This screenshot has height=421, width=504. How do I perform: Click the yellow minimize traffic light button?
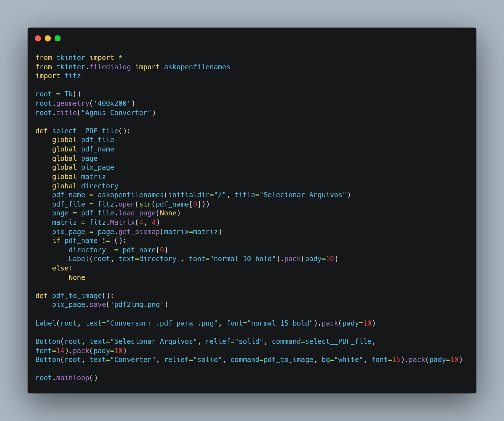pyautogui.click(x=48, y=38)
